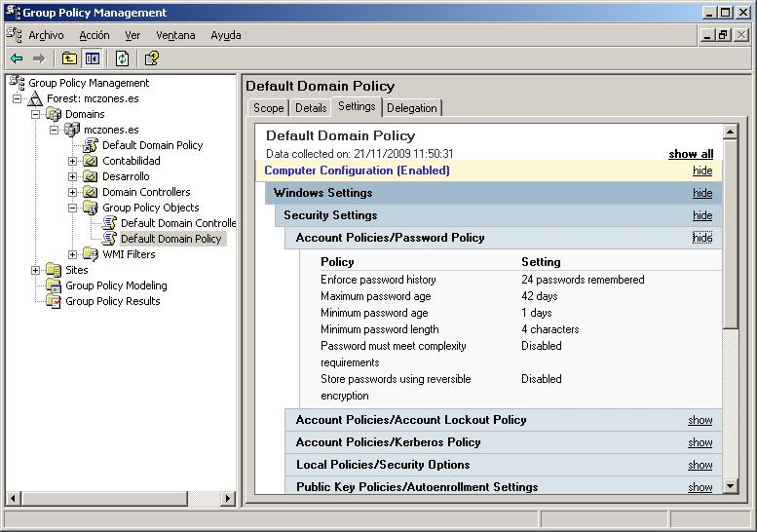Toggle the Show/Hide console tree icon

(x=93, y=58)
